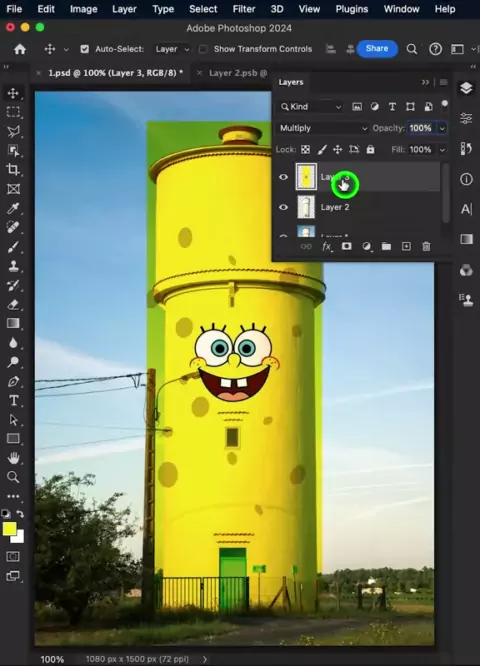480x666 pixels.
Task: Select the Dodge tool
Action: click(13, 362)
